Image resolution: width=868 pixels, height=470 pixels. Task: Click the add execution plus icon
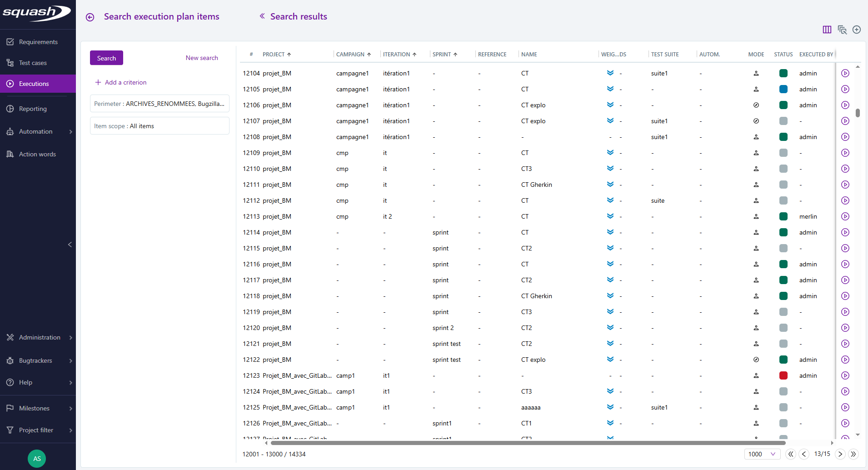pos(857,30)
